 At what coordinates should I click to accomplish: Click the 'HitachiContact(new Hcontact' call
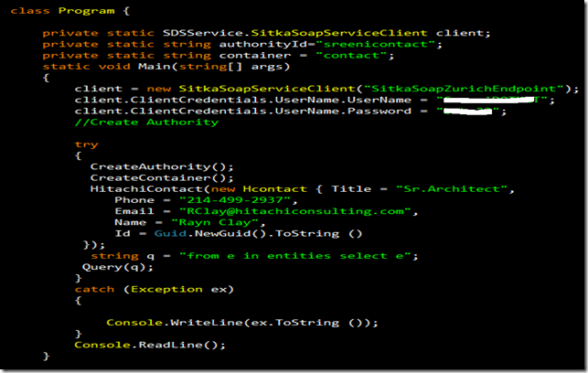click(x=198, y=189)
